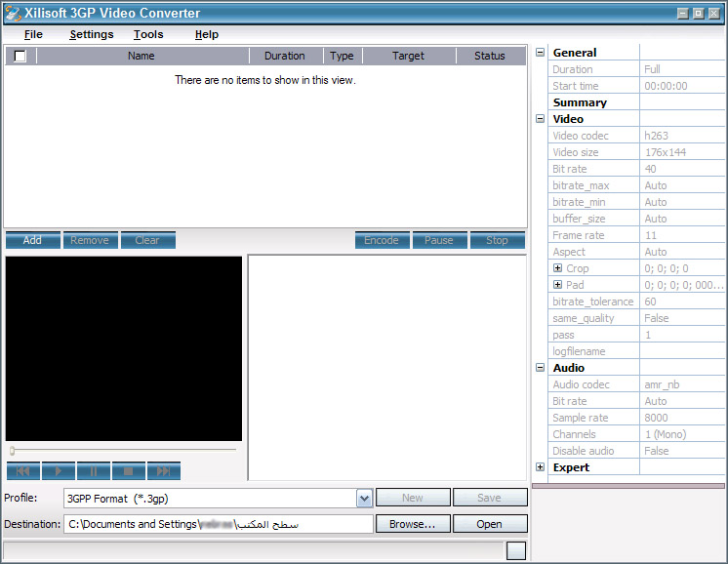This screenshot has width=728, height=564.
Task: Click the Xilisoft app icon in title bar
Action: (13, 13)
